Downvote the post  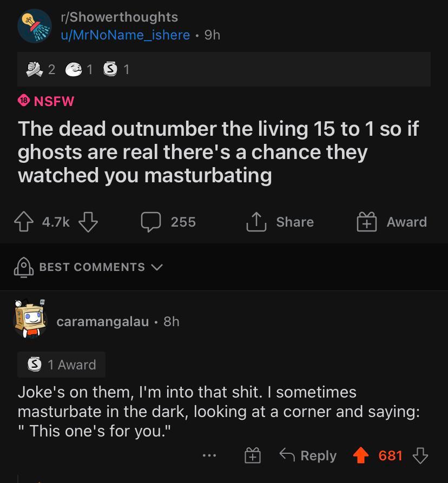[88, 222]
